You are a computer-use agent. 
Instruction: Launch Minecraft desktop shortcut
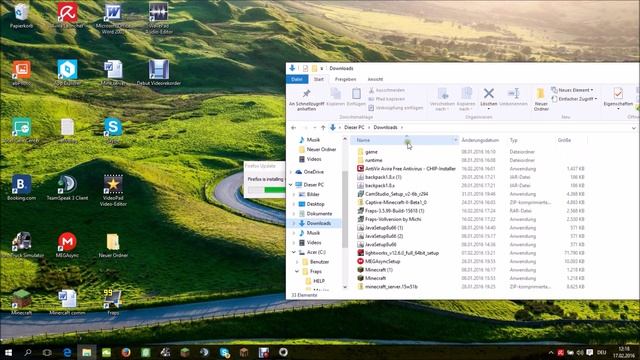(x=21, y=302)
